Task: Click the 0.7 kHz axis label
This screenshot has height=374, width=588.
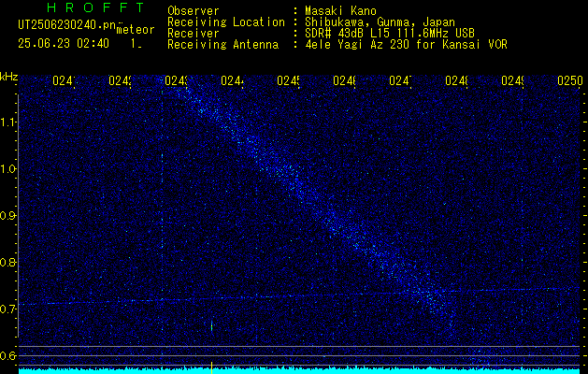Action: [8, 309]
